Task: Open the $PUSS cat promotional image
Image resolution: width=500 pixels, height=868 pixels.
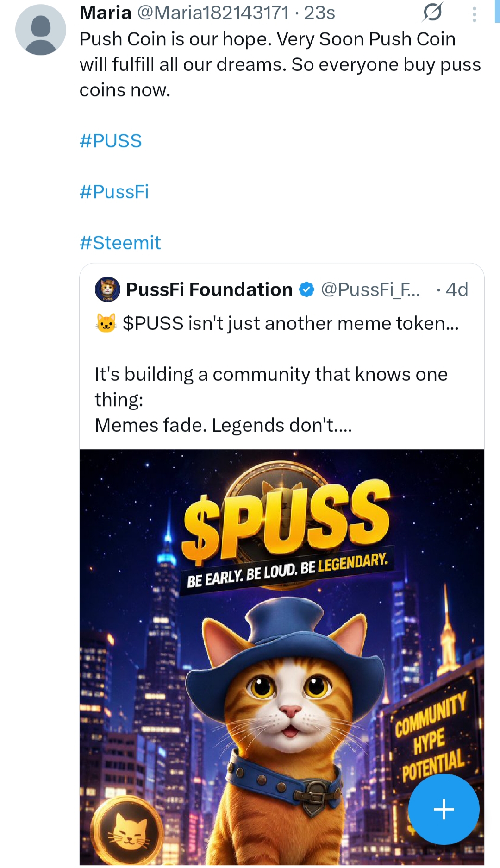Action: (x=282, y=657)
